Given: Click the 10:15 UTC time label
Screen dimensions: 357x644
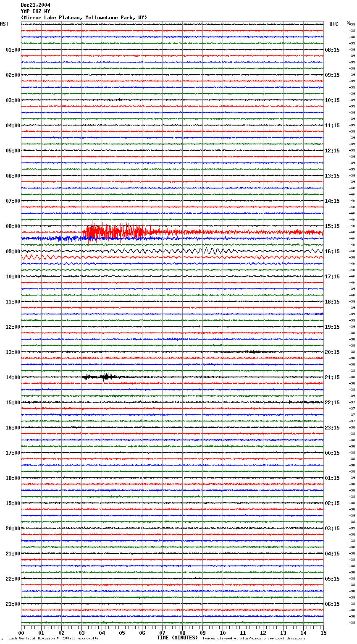Looking at the screenshot, I should tap(332, 100).
